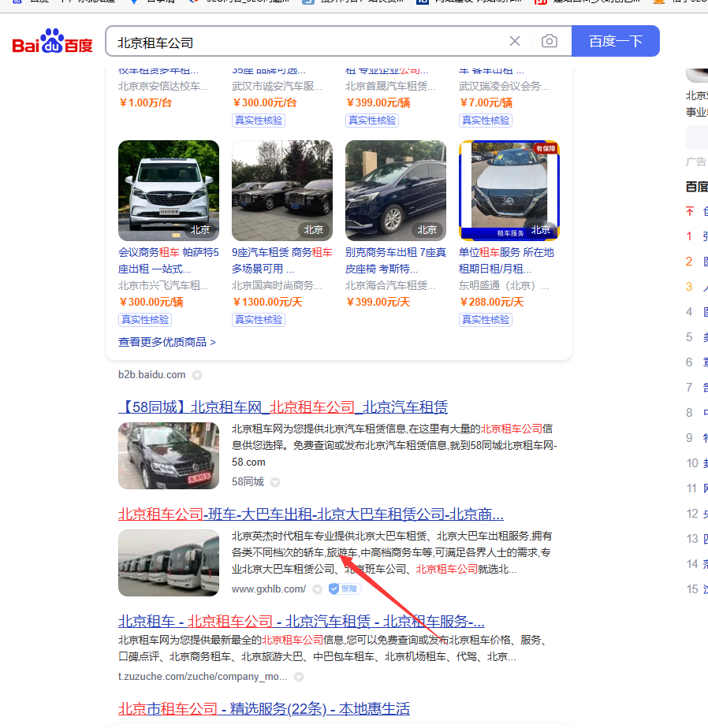Click seller name 北京国宾时尚商务...
The image size is (708, 728).
point(277,285)
